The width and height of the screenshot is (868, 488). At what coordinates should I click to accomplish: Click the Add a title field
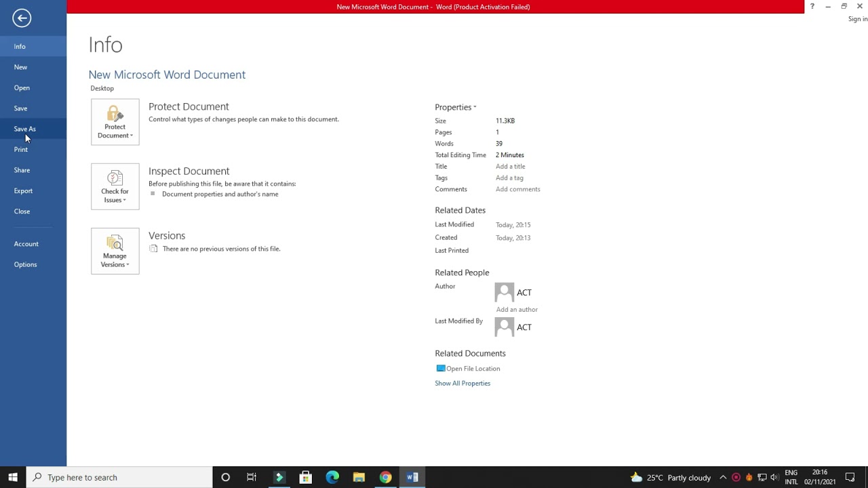(510, 166)
